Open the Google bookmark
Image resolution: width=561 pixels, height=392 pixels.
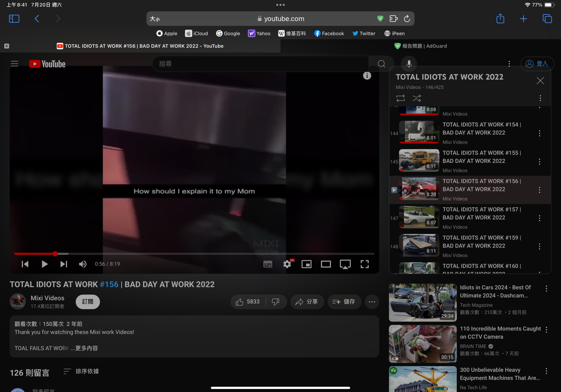[228, 33]
